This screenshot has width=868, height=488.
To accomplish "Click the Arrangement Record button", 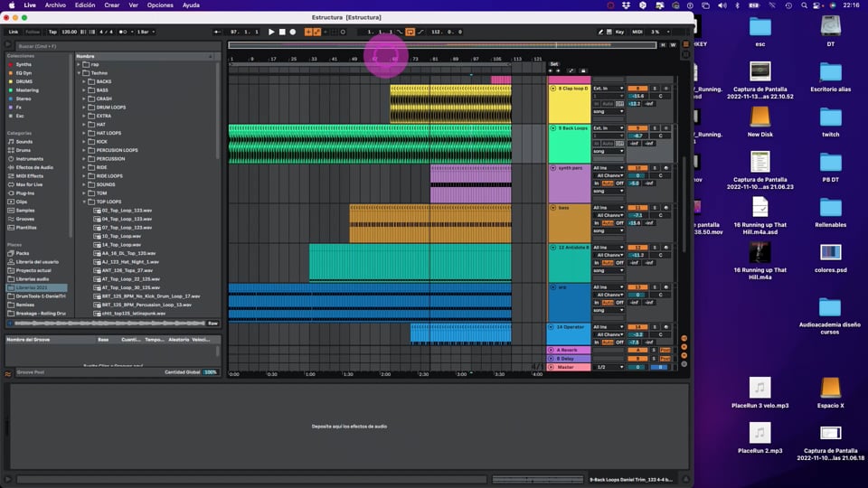I will (293, 33).
